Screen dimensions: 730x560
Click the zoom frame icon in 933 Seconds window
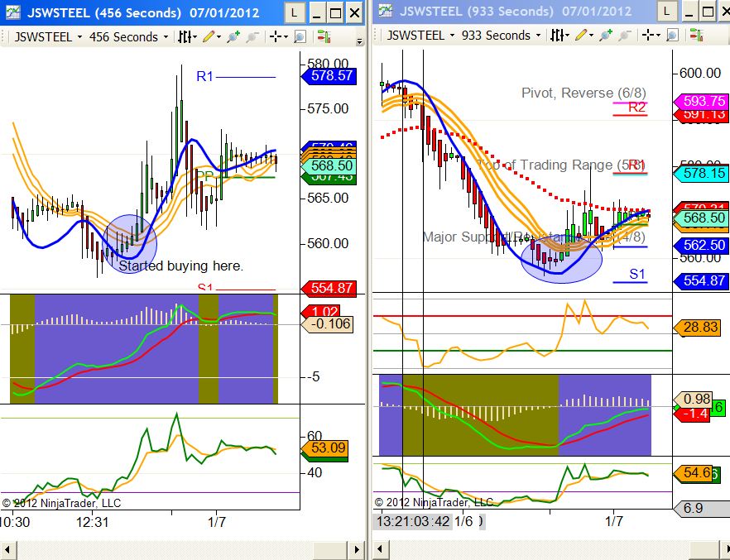pos(672,35)
